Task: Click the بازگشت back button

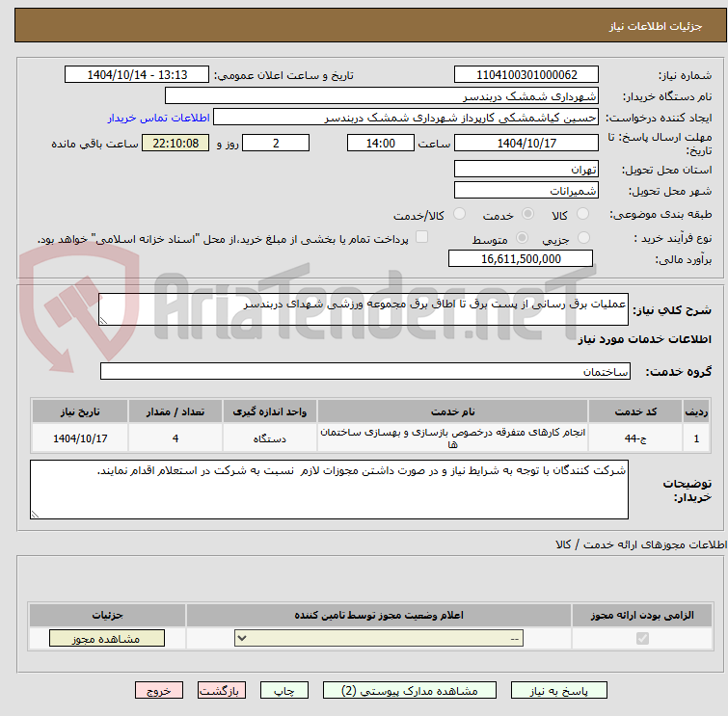Action: 222,691
